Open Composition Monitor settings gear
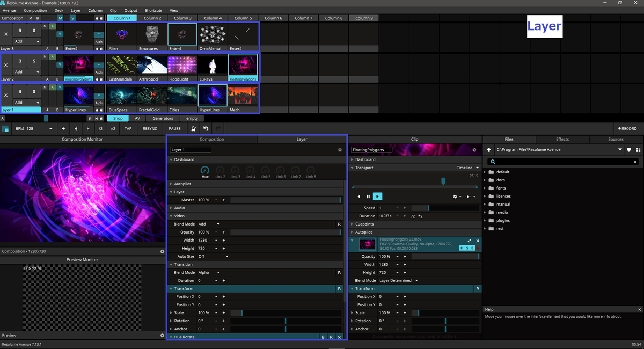 pyautogui.click(x=162, y=251)
